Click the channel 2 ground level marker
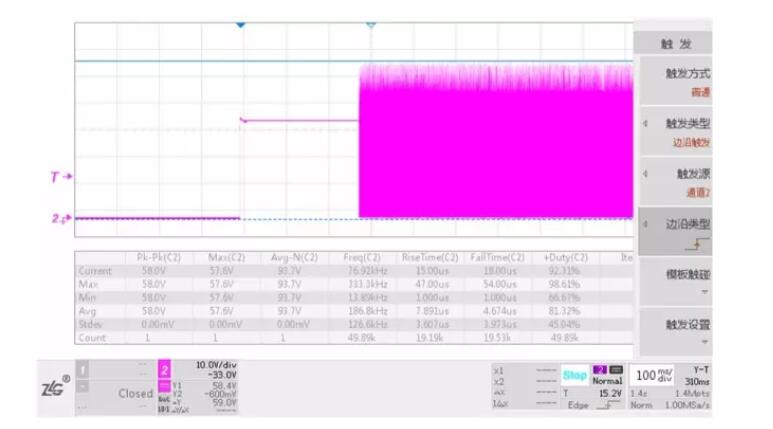773x429 pixels. 61,218
